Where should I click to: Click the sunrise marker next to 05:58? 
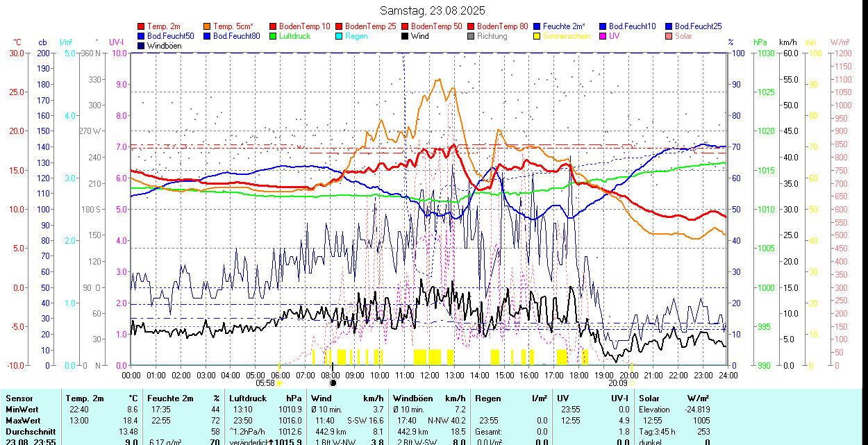(x=279, y=383)
